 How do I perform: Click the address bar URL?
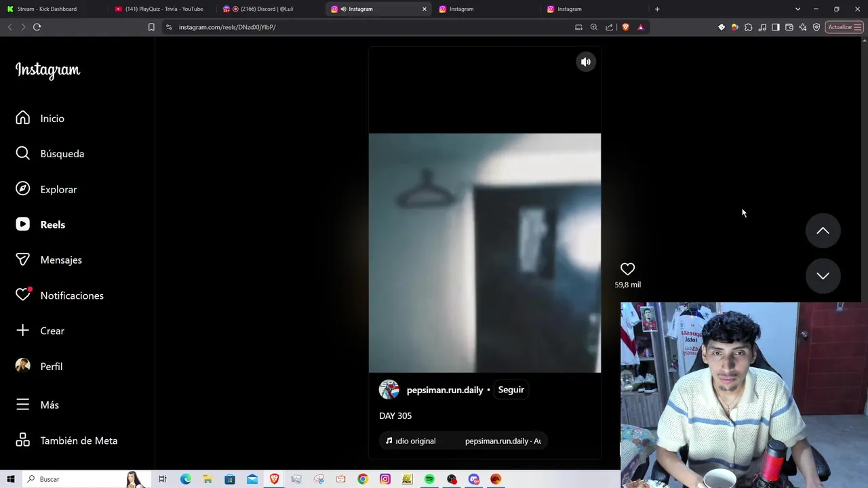[227, 27]
